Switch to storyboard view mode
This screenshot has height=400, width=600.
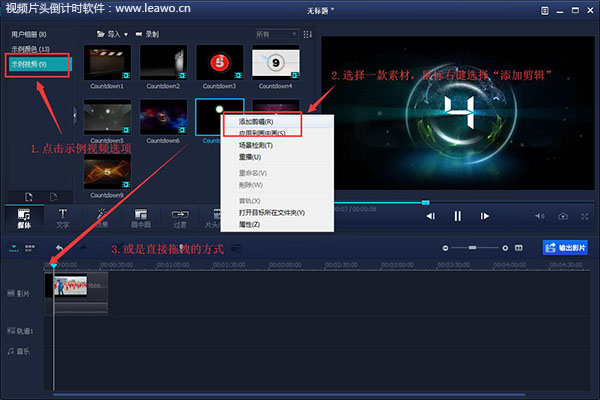[x=30, y=248]
